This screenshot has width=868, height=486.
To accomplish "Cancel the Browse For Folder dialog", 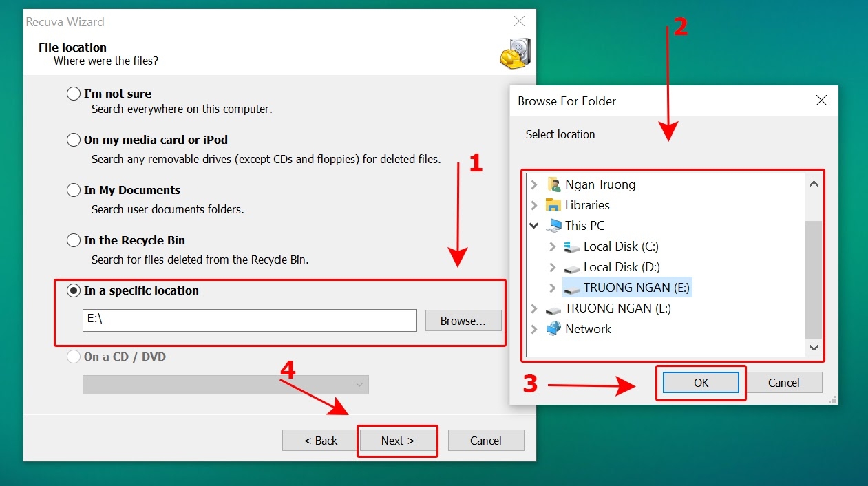I will coord(784,382).
